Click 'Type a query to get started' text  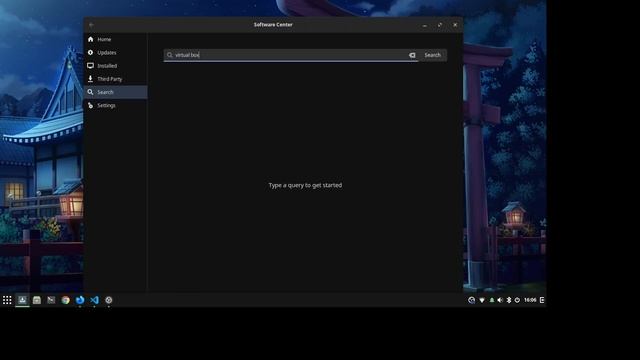click(305, 185)
